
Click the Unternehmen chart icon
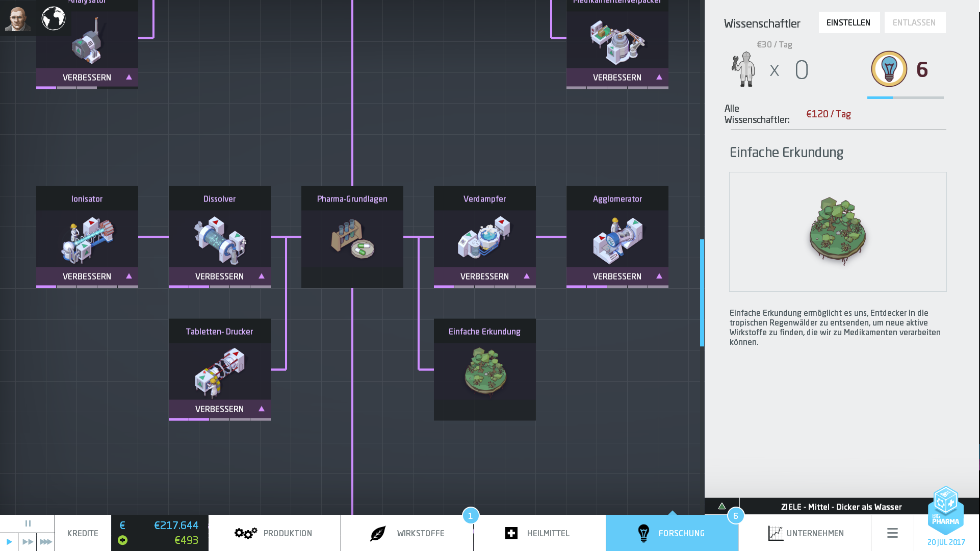[x=775, y=533]
